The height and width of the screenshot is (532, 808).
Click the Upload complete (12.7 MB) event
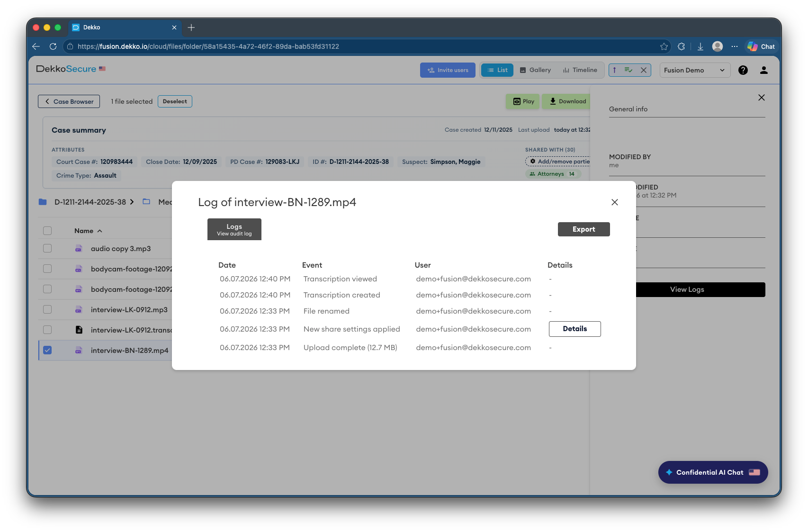(350, 348)
